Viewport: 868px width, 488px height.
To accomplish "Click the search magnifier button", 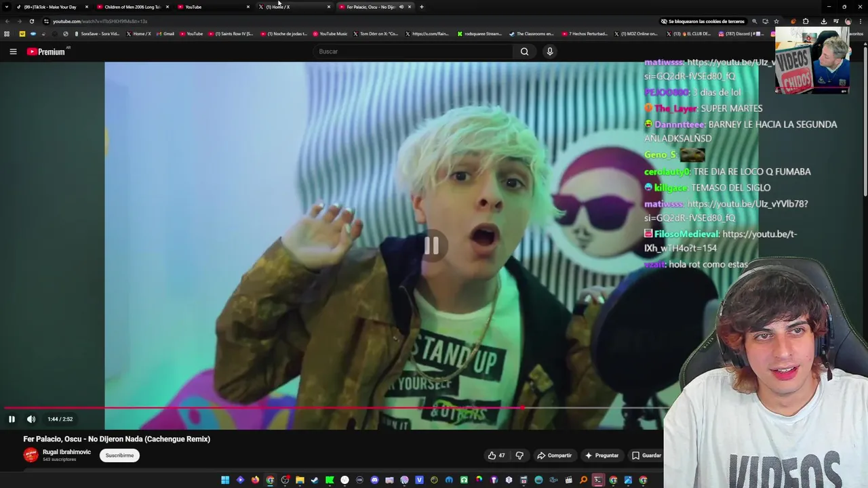I will point(524,52).
